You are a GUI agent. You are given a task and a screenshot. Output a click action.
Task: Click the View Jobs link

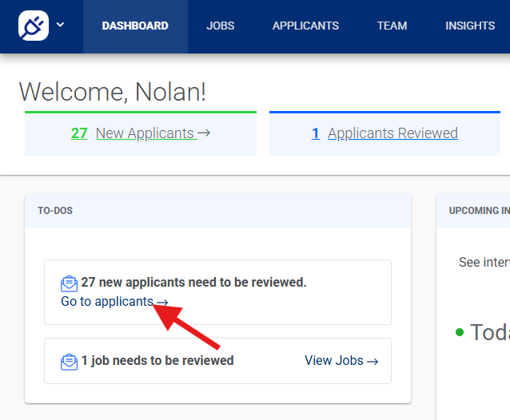pos(333,361)
